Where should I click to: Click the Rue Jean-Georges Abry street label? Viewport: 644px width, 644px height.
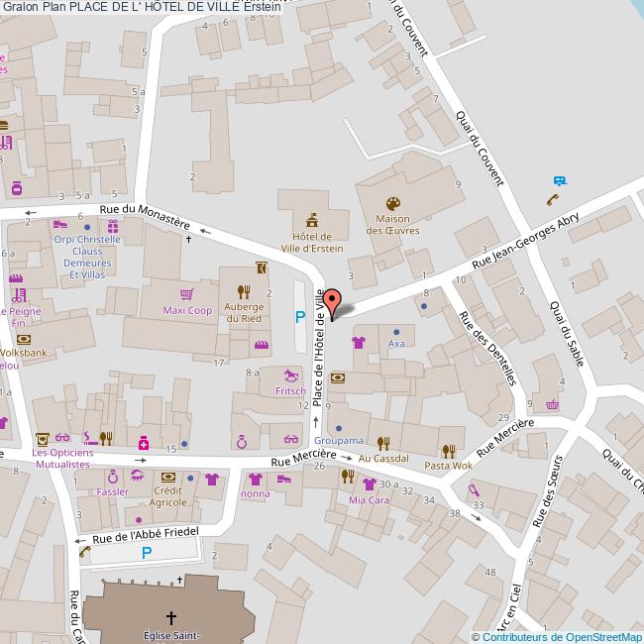[525, 242]
